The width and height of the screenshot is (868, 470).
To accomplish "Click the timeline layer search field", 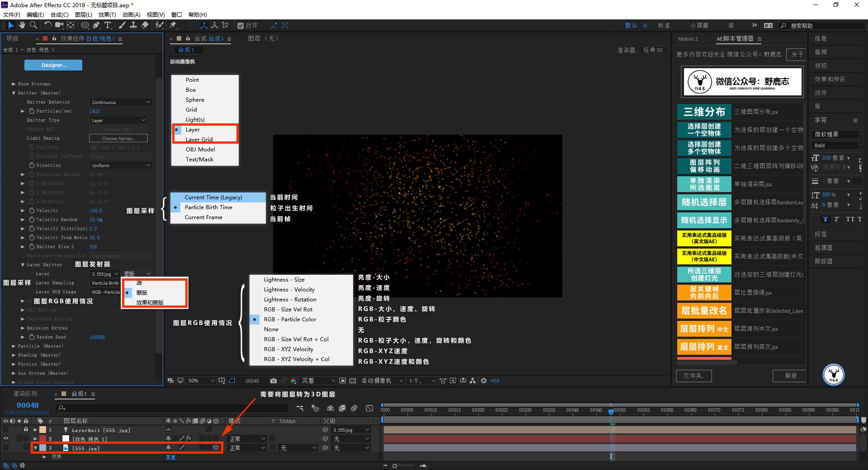I will [x=172, y=408].
